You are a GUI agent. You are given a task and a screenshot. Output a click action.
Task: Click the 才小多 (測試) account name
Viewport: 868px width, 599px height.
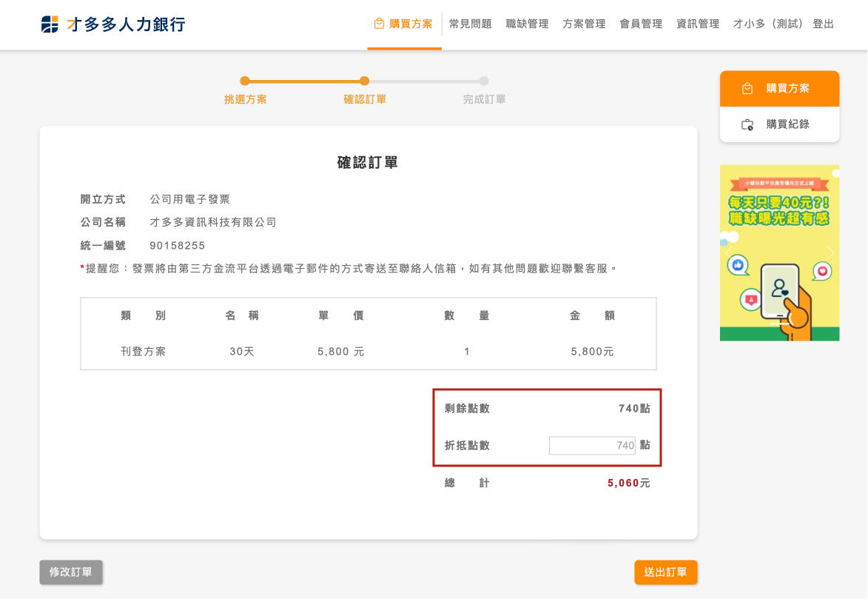pyautogui.click(x=769, y=24)
